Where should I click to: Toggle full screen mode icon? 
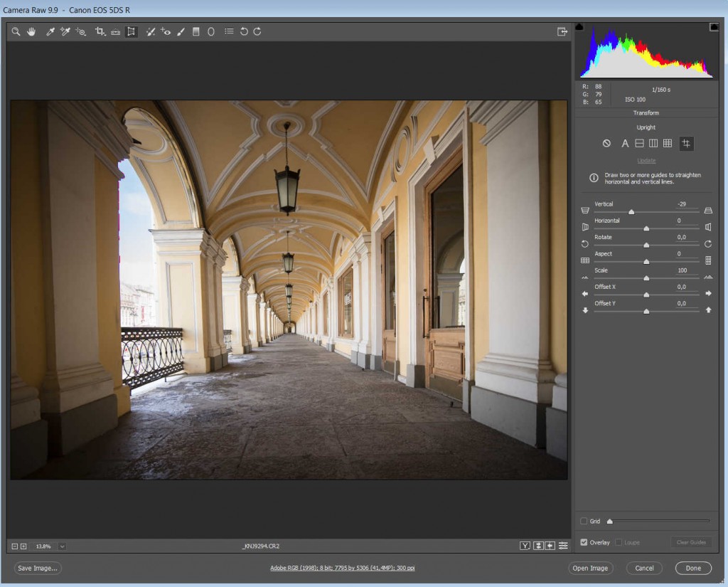562,32
